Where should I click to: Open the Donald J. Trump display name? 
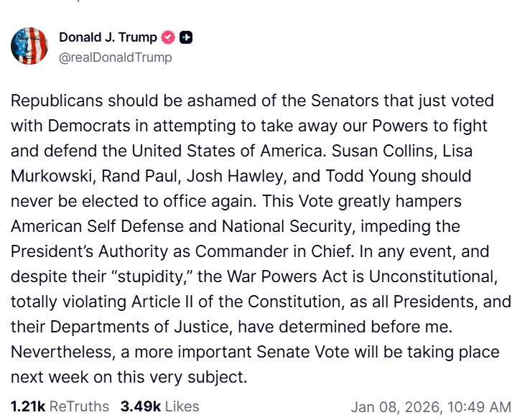click(108, 38)
